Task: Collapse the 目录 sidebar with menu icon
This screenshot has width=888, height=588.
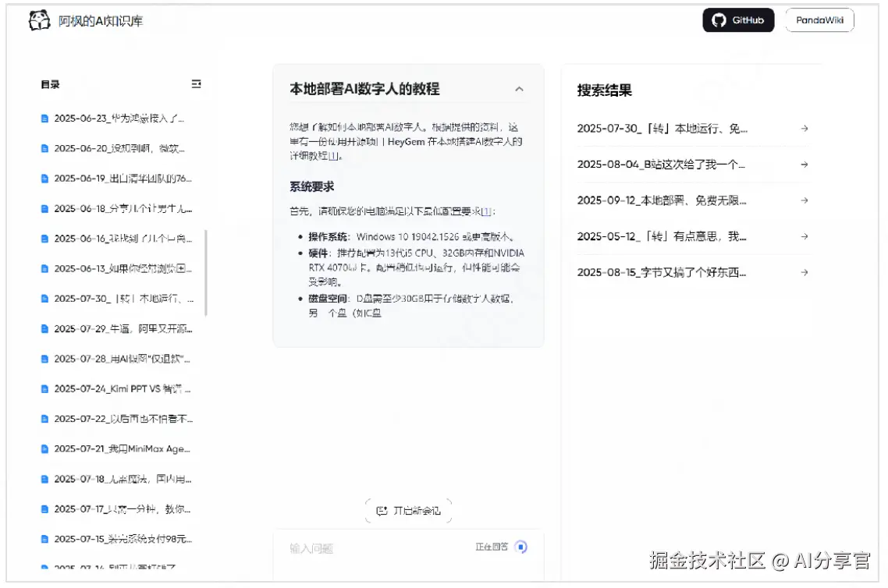Action: coord(196,83)
